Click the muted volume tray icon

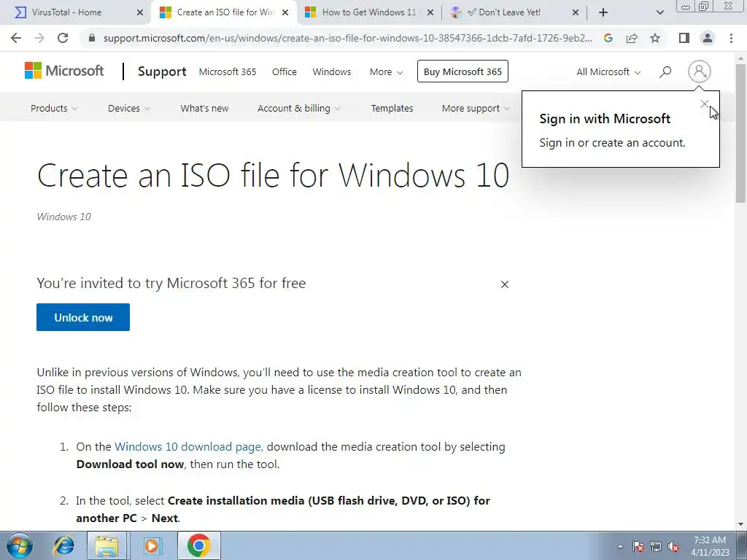pos(673,546)
